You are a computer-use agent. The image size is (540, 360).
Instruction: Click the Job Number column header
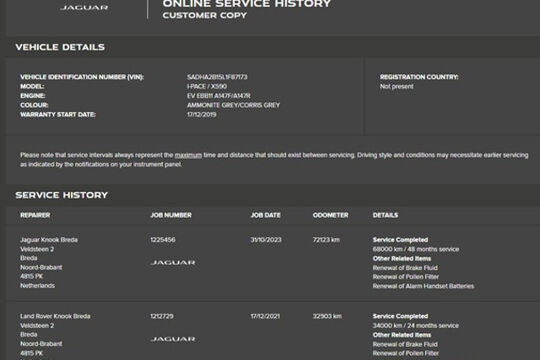coord(171,215)
